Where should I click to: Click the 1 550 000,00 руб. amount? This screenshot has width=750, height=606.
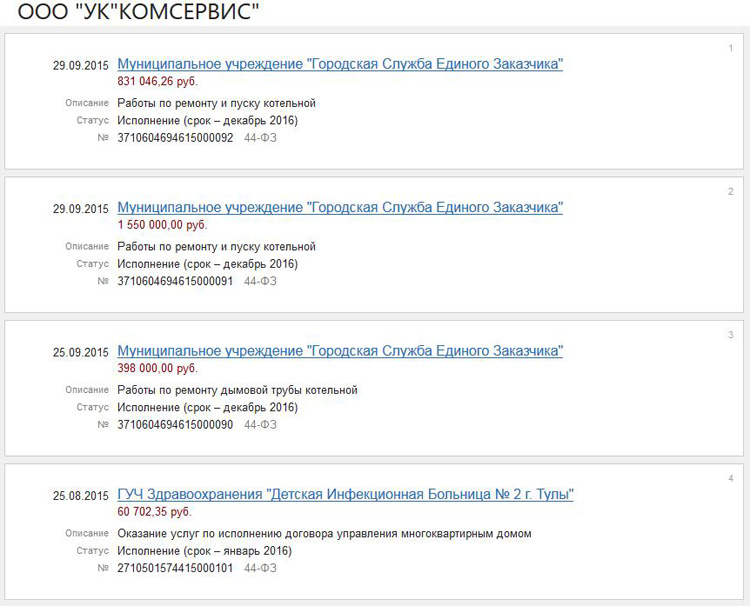pyautogui.click(x=163, y=225)
